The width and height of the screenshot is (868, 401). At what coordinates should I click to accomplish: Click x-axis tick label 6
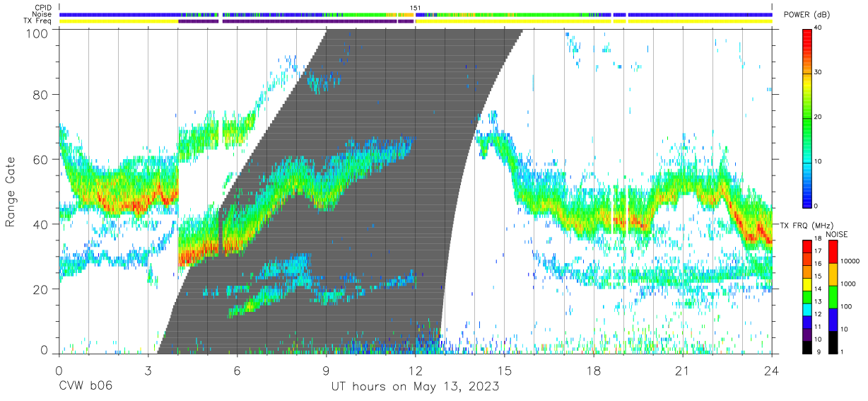[x=237, y=371]
